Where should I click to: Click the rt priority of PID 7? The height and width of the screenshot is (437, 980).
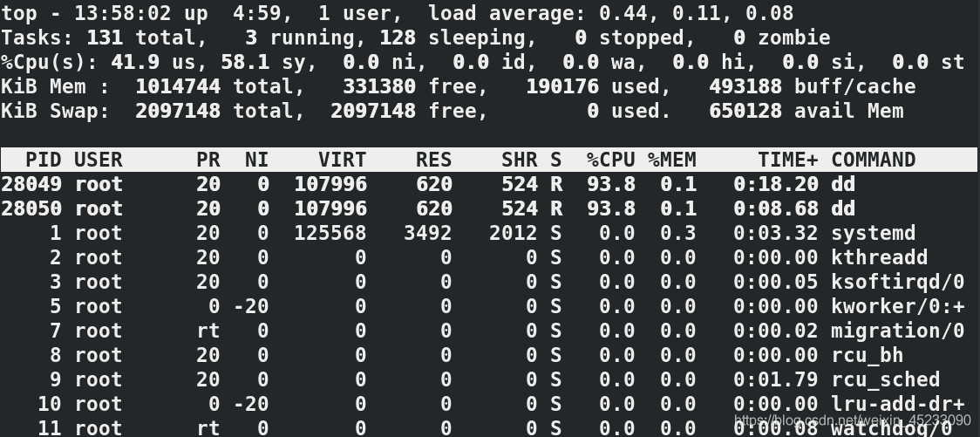pos(208,331)
